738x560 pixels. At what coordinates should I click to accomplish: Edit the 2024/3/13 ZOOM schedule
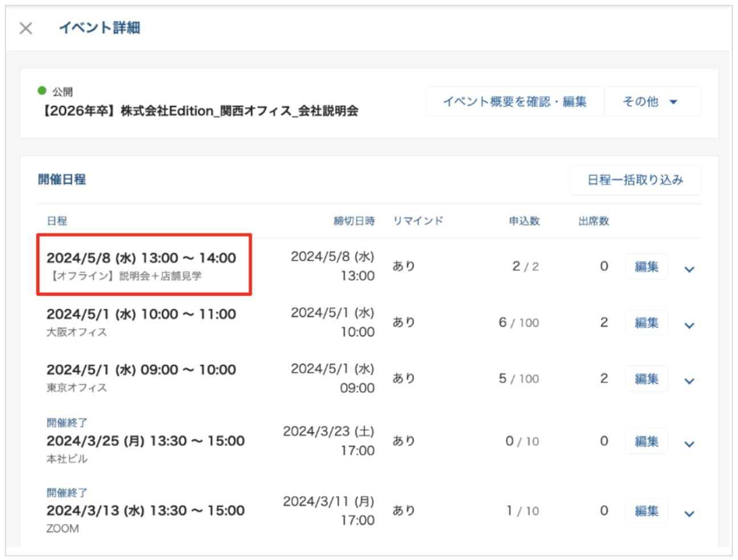click(x=646, y=511)
